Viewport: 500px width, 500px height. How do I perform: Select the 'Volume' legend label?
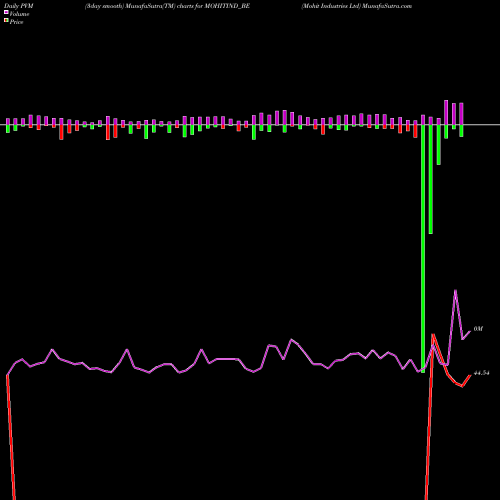[x=19, y=14]
